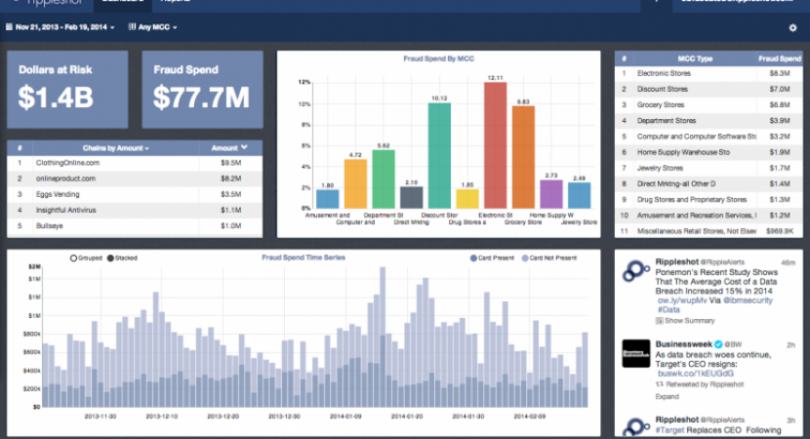Viewport: 810px width, 439px height.
Task: Expand the Any MCC dropdown
Action: click(x=158, y=27)
